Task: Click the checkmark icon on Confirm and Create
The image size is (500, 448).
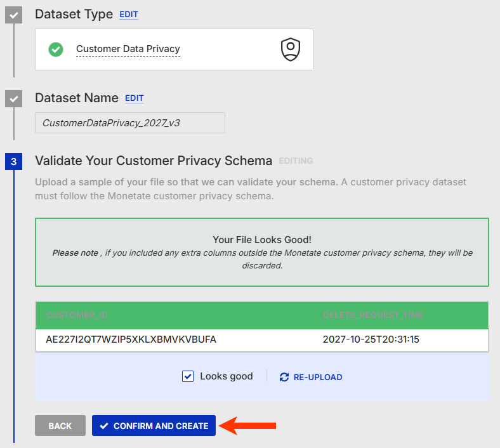Action: pyautogui.click(x=104, y=426)
